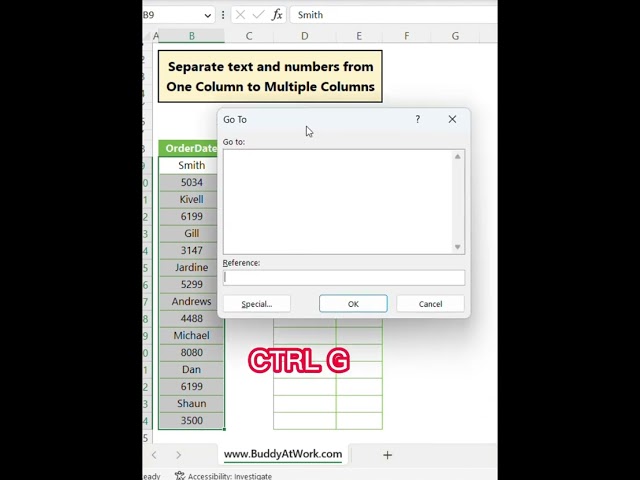This screenshot has height=480, width=640.
Task: Click the formula bar three-dot handle
Action: 223,15
